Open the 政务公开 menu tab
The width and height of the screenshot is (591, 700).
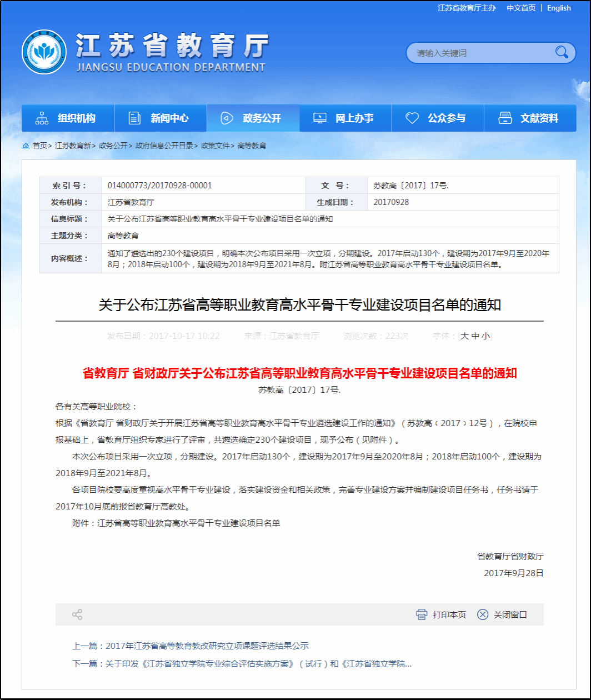coord(253,118)
